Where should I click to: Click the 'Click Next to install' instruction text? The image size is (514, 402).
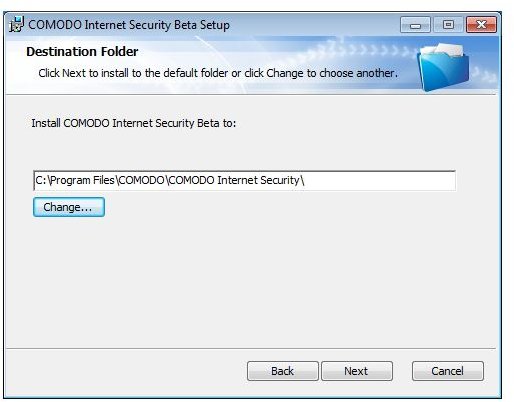[218, 73]
